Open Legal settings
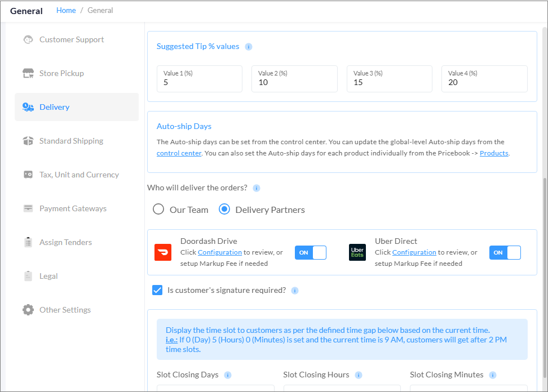 coord(77,276)
